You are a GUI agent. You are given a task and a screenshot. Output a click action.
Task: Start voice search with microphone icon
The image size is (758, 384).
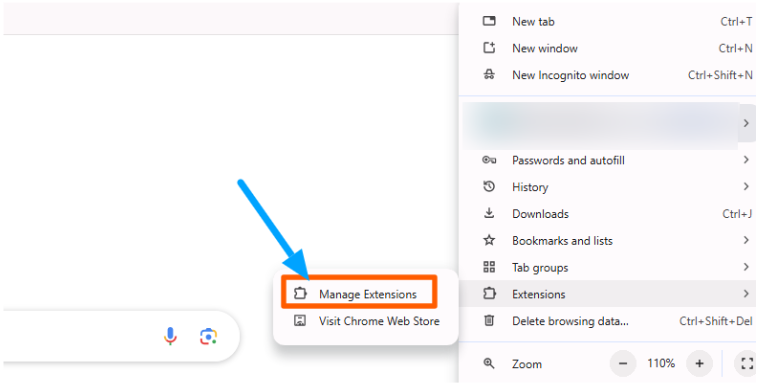click(170, 336)
